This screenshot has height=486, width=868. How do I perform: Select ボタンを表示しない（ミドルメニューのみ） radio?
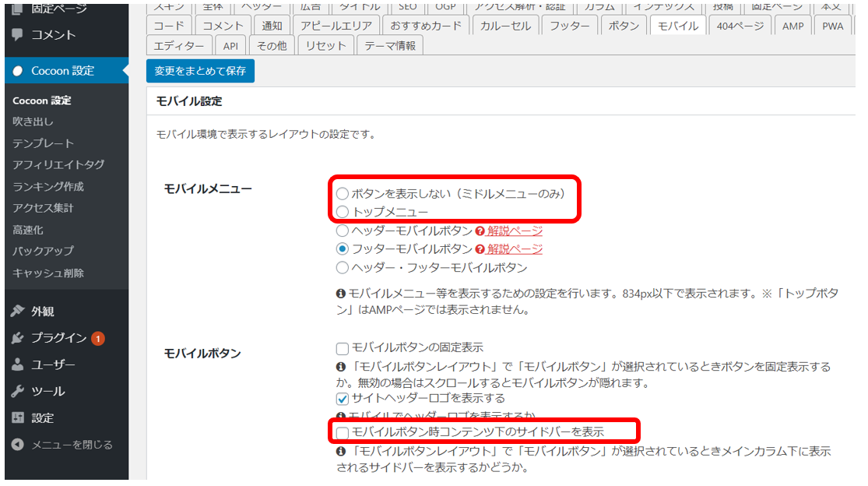pyautogui.click(x=342, y=194)
